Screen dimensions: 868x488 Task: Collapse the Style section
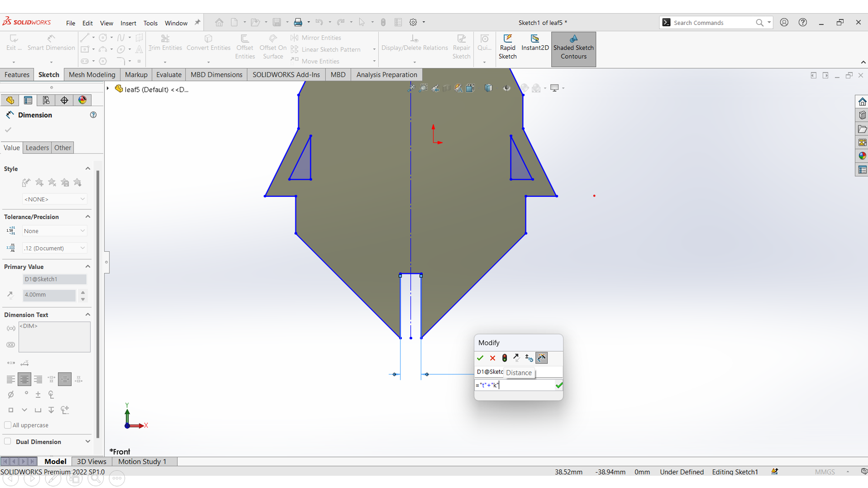[x=88, y=168]
